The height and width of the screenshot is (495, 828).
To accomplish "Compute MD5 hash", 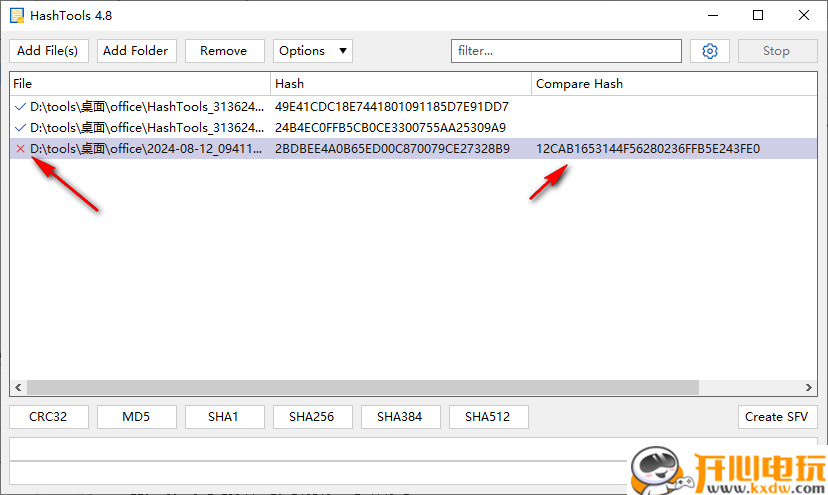I will 136,417.
